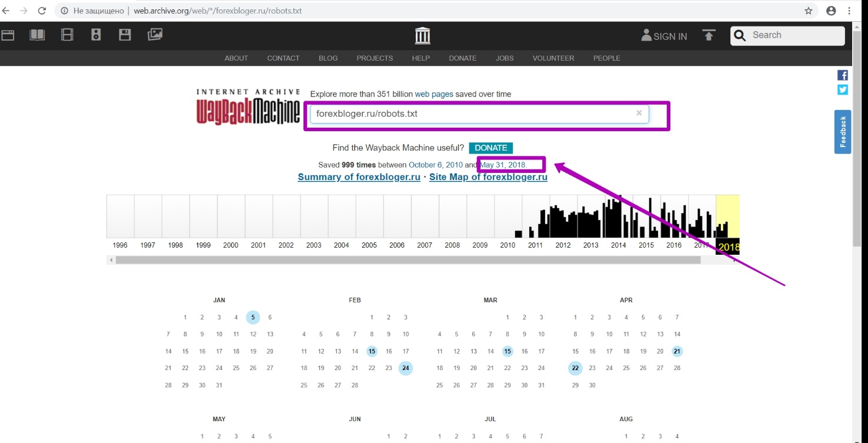Click the browser back arrow

coord(5,11)
